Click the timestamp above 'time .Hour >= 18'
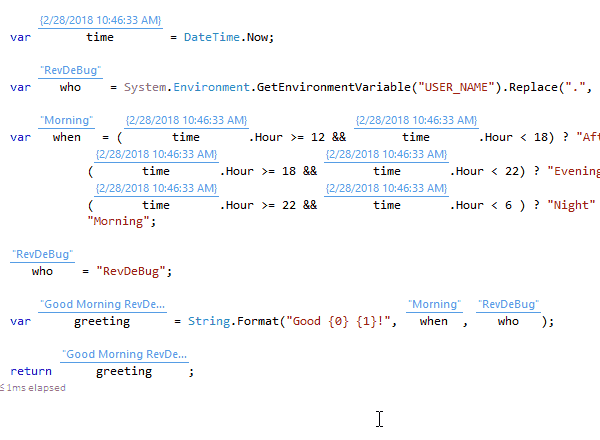The height and width of the screenshot is (440, 600). tap(157, 155)
